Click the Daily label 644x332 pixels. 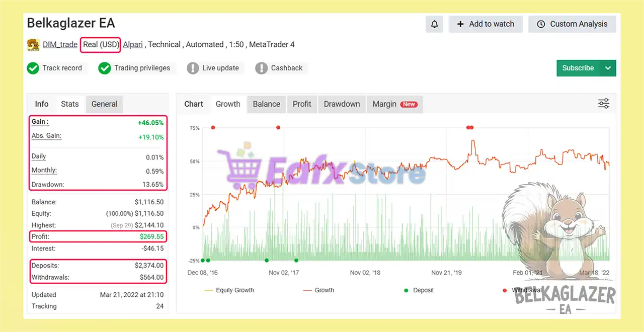(39, 156)
